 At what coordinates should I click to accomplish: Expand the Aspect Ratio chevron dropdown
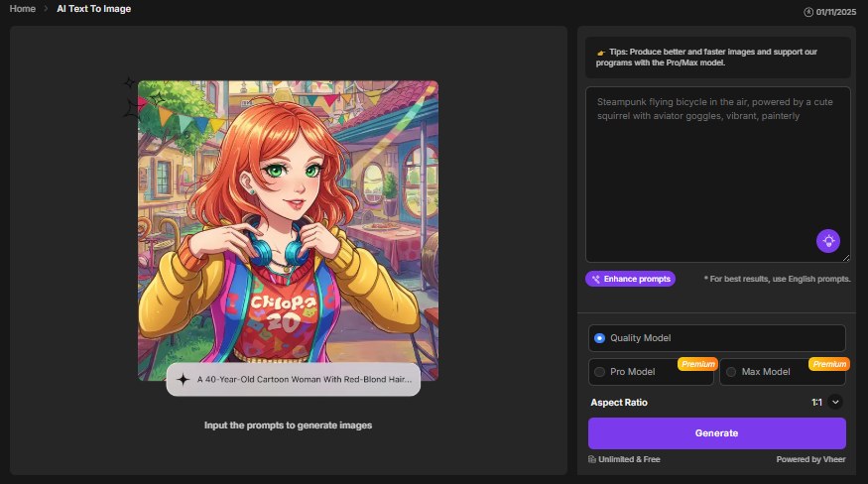(835, 403)
